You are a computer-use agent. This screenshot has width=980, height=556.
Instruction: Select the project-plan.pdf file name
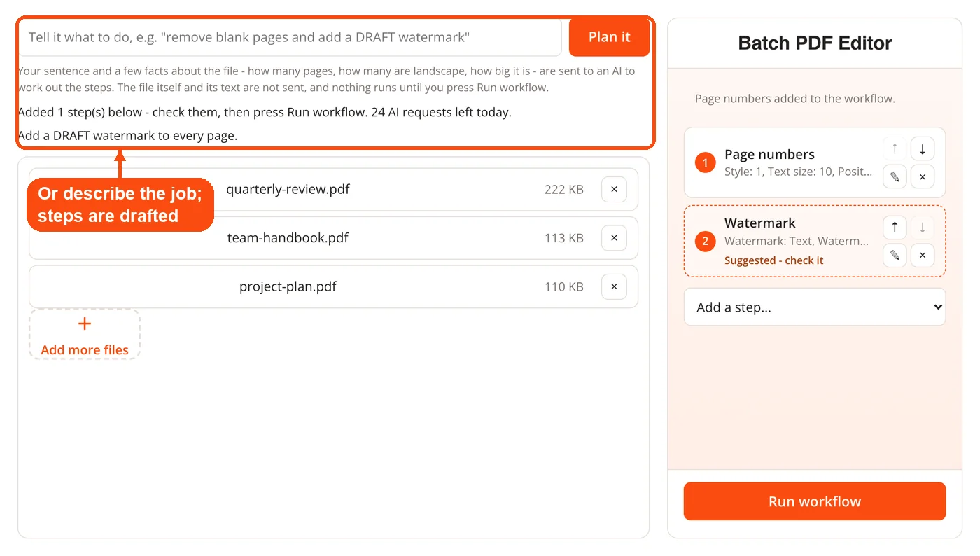[x=288, y=286]
